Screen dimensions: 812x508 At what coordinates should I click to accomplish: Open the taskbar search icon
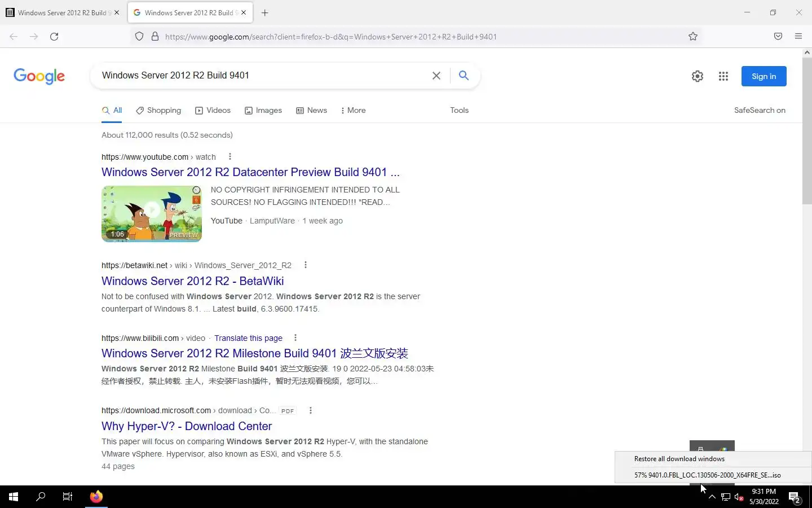click(x=41, y=497)
